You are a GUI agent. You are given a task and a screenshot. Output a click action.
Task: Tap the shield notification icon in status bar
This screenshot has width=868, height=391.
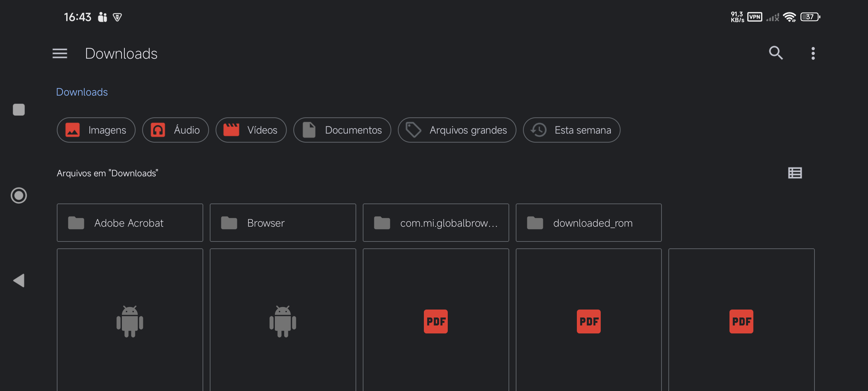tap(118, 17)
